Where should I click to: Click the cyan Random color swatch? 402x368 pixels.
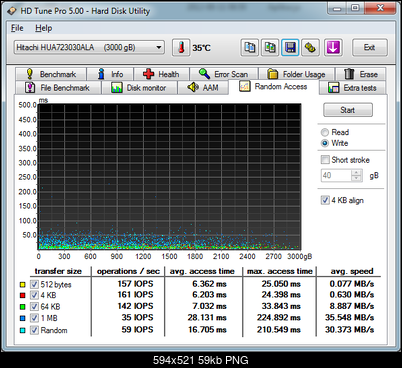[x=23, y=331]
